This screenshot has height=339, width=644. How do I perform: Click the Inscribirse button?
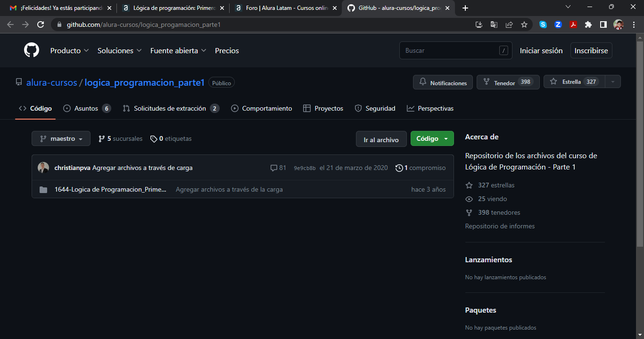591,50
